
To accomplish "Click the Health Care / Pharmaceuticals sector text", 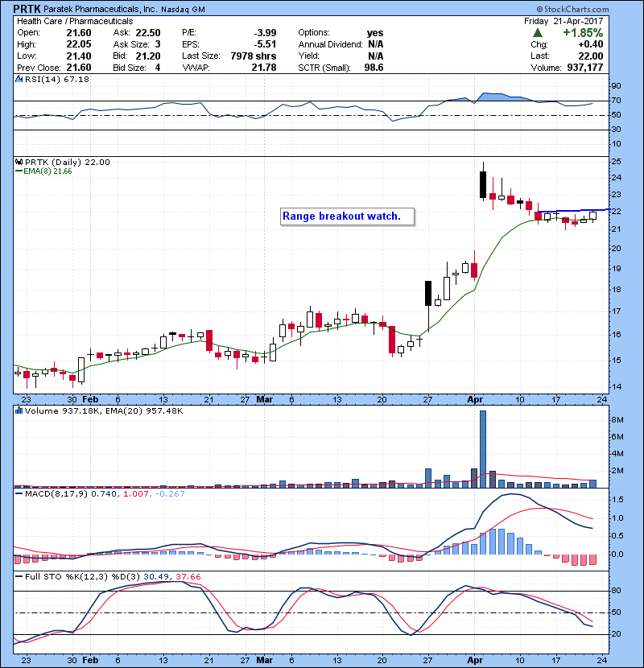I will click(75, 21).
